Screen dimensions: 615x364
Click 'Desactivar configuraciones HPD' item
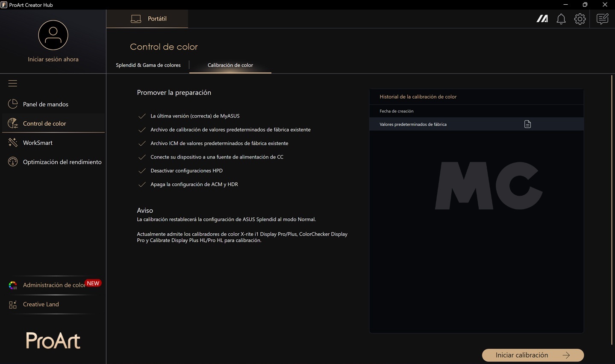pyautogui.click(x=186, y=170)
